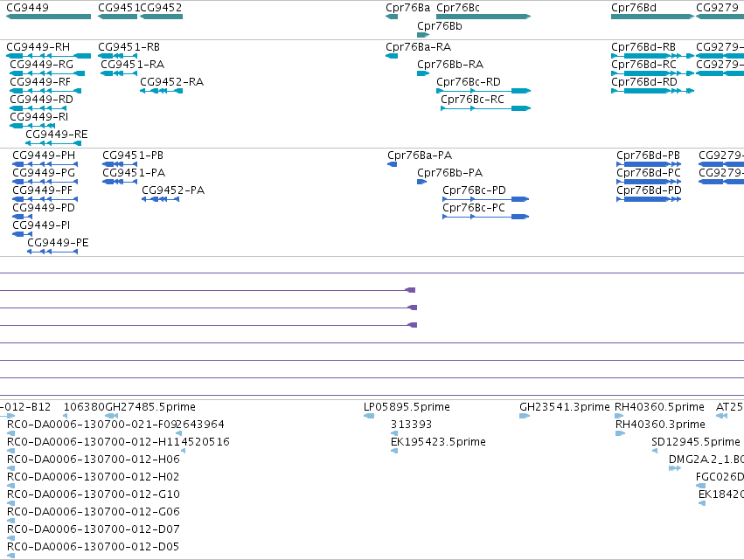The image size is (744, 560).
Task: Select EST 313393
Action: (x=412, y=425)
